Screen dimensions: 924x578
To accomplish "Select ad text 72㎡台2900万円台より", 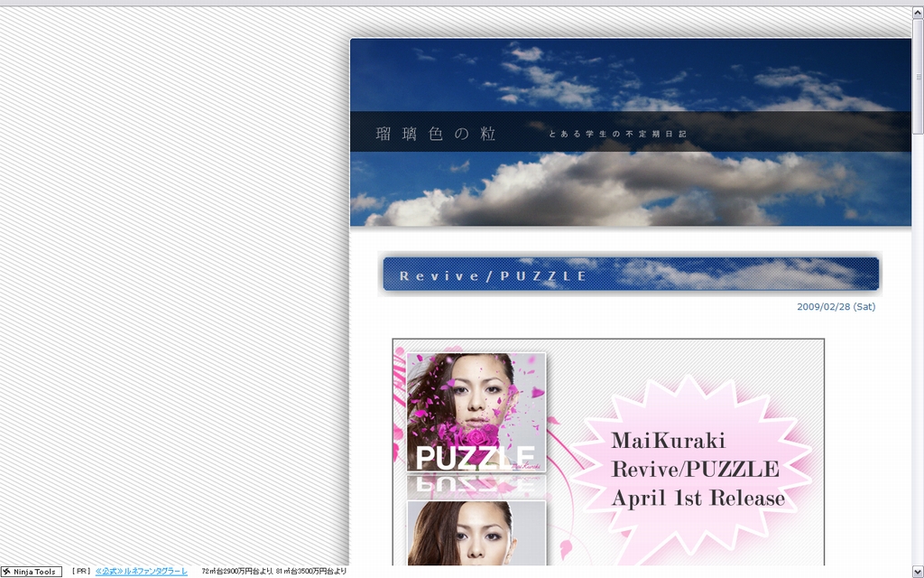I will click(x=237, y=572).
